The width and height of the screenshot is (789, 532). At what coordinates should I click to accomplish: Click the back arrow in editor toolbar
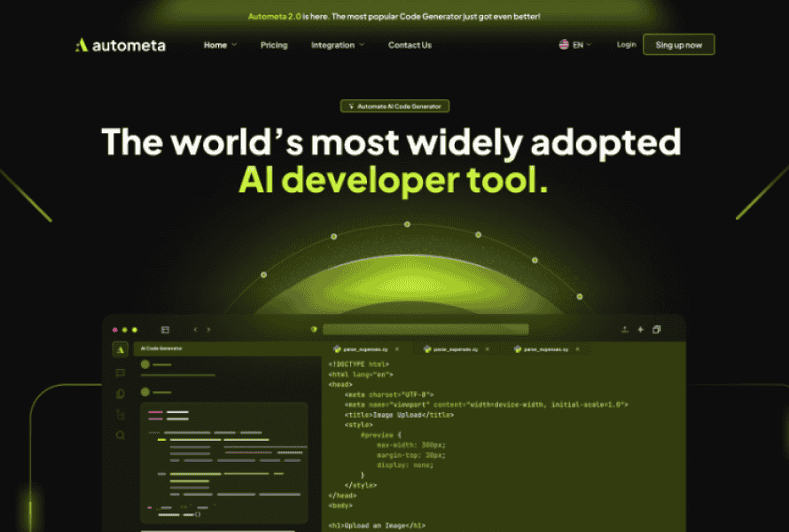[195, 330]
